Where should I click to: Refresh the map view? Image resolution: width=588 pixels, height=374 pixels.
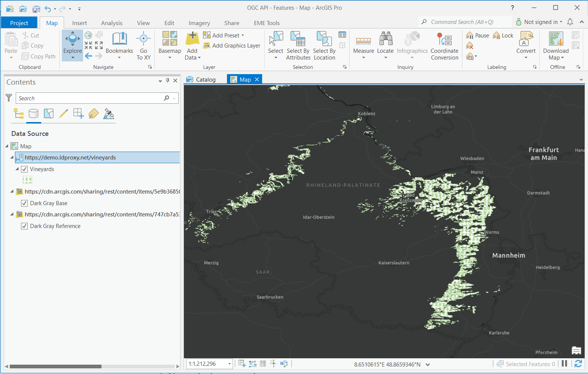point(578,364)
